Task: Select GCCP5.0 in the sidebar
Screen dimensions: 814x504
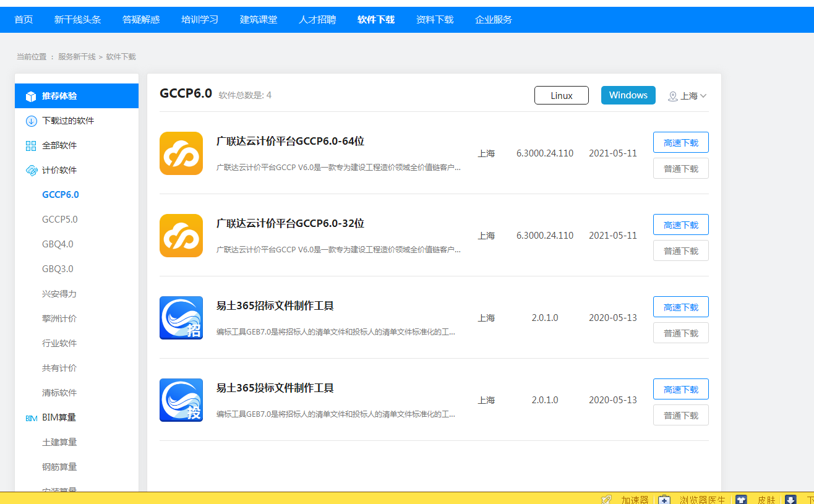Action: [x=60, y=220]
